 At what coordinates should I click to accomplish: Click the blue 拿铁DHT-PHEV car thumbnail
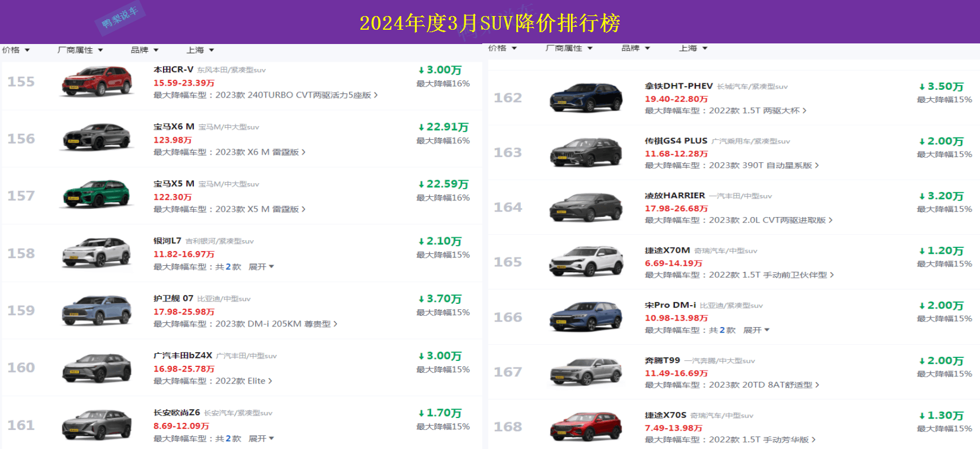click(586, 98)
